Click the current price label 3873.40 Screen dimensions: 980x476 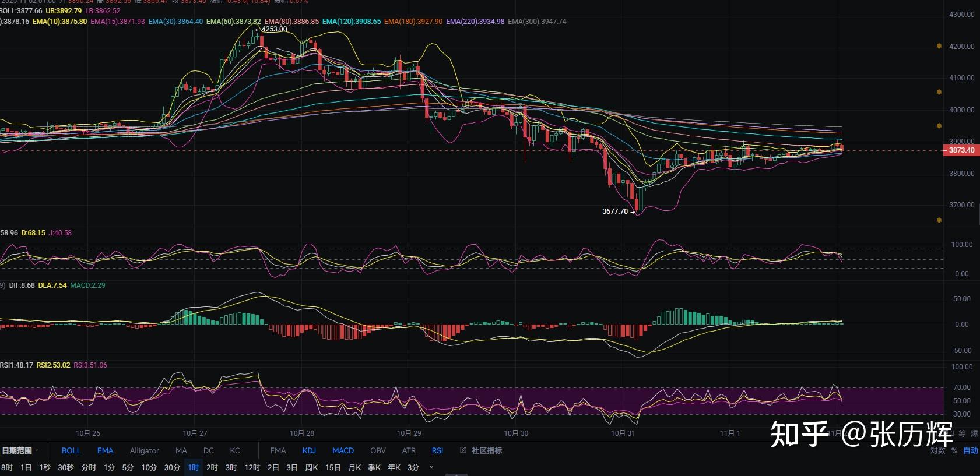tap(961, 150)
